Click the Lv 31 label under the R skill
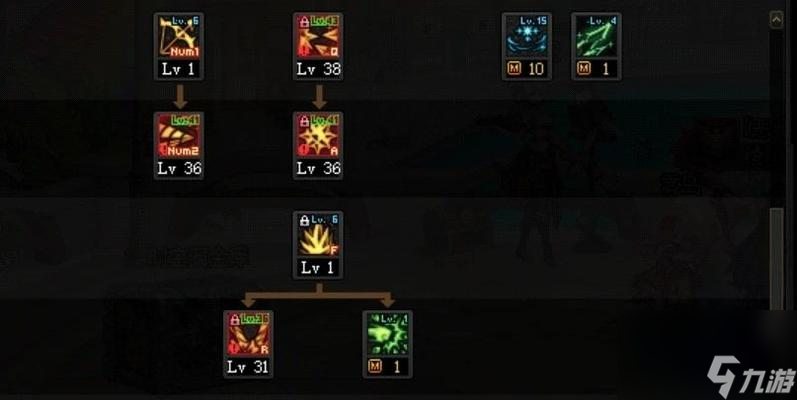 248,366
